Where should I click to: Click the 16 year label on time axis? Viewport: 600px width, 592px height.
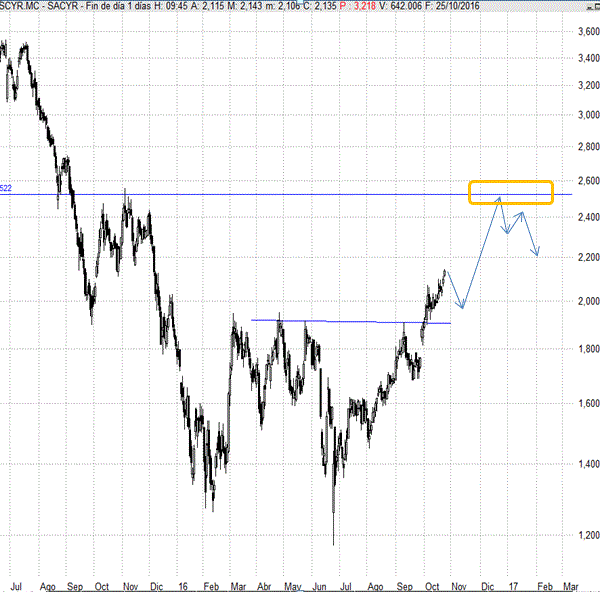(x=183, y=586)
